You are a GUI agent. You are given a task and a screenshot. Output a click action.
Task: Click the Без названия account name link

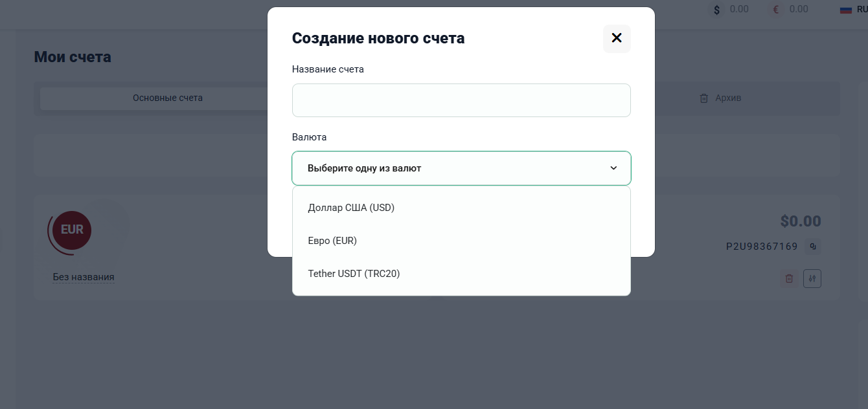[x=84, y=277]
